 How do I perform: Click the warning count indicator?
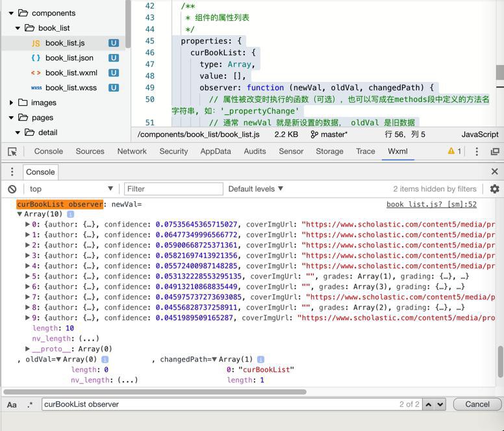(454, 151)
